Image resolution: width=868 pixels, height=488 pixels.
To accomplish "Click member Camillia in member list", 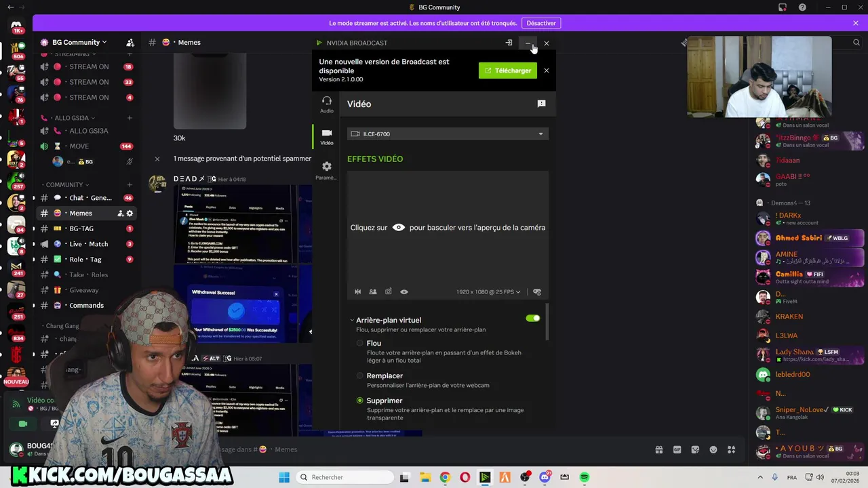I will 809,277.
